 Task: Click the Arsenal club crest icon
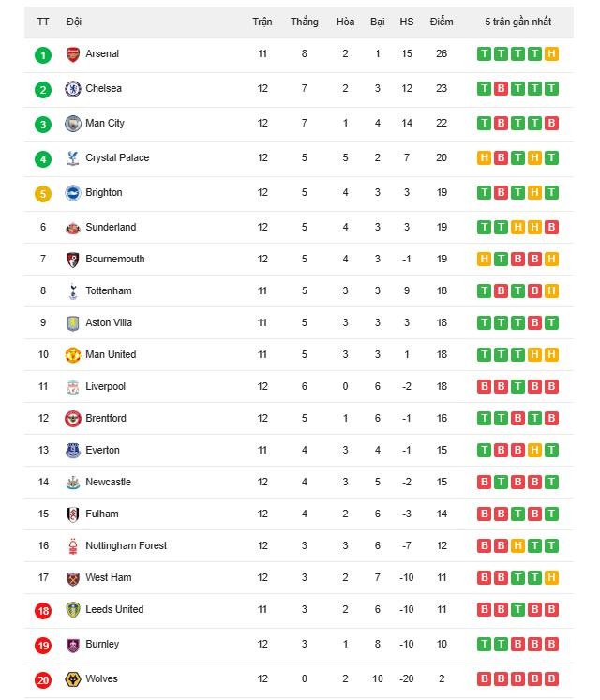pos(73,54)
